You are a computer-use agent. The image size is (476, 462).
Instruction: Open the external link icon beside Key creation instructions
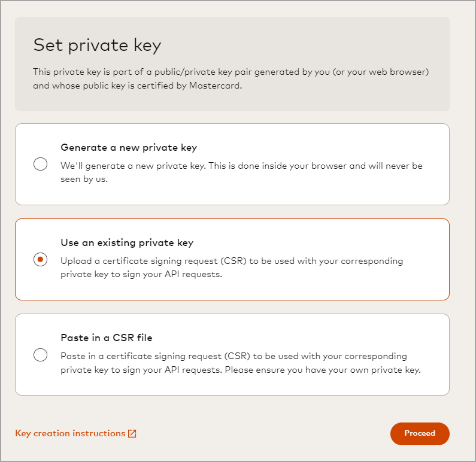tap(132, 434)
